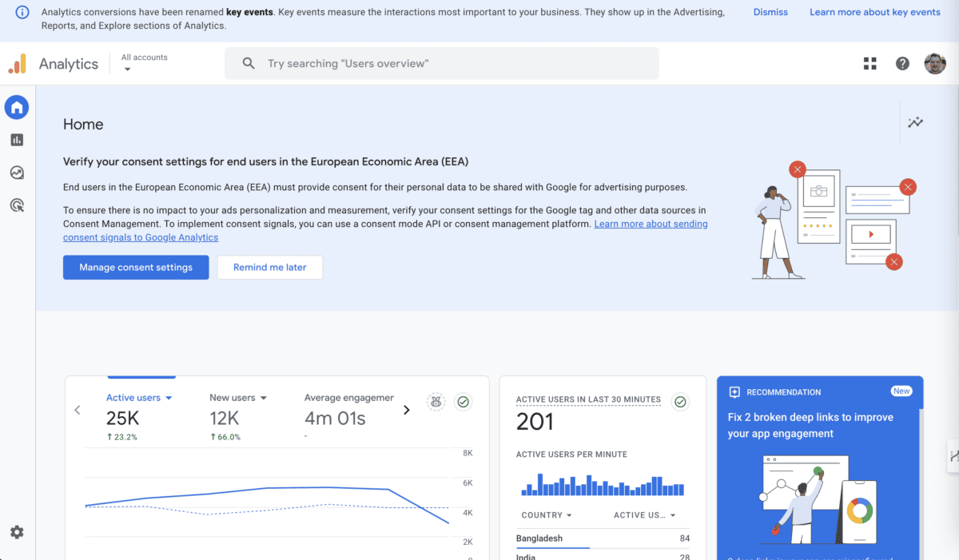Open Learn more about key events link

(x=875, y=12)
